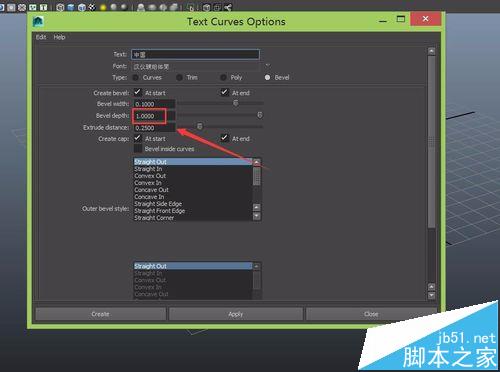
Task: Click up arrow of outer bevel list scrollbar
Action: click(x=257, y=162)
